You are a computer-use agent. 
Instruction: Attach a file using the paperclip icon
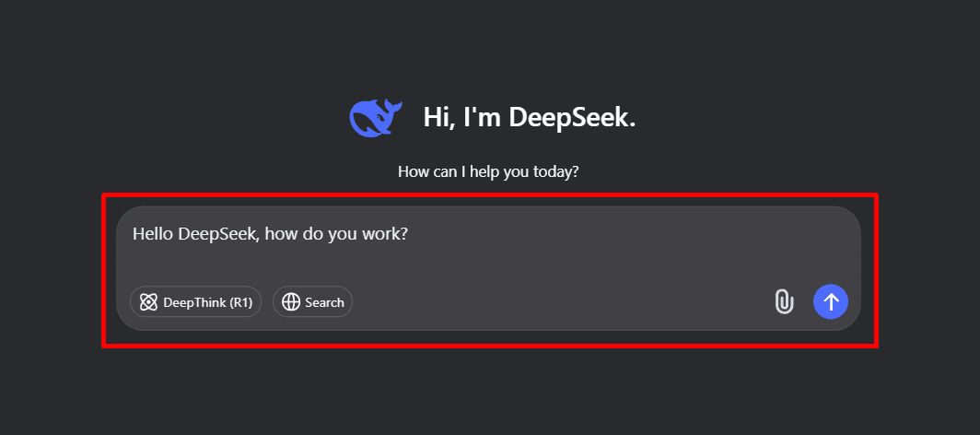pyautogui.click(x=784, y=302)
